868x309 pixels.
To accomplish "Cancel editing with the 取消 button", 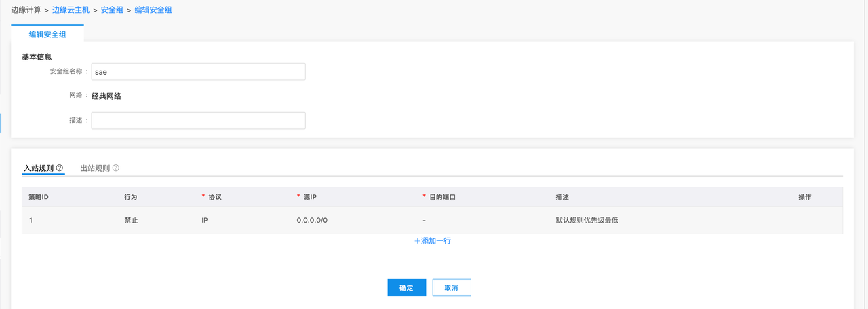I will pyautogui.click(x=452, y=288).
